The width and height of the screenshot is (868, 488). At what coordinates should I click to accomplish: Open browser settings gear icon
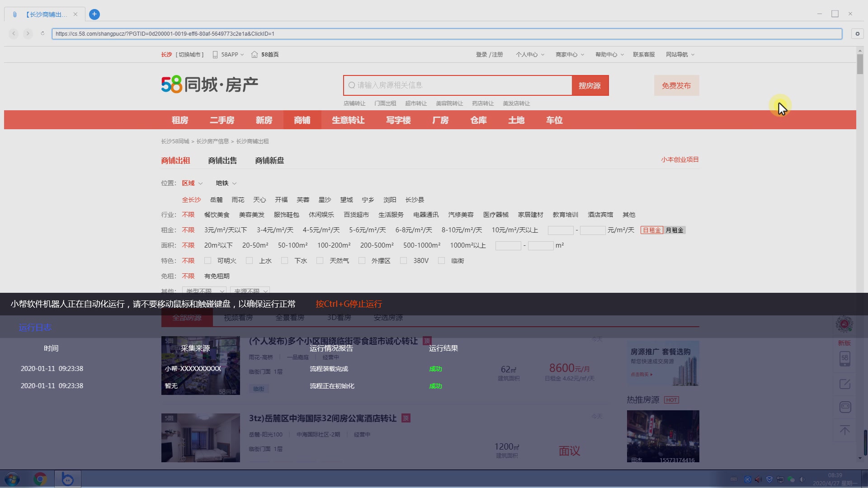(857, 34)
